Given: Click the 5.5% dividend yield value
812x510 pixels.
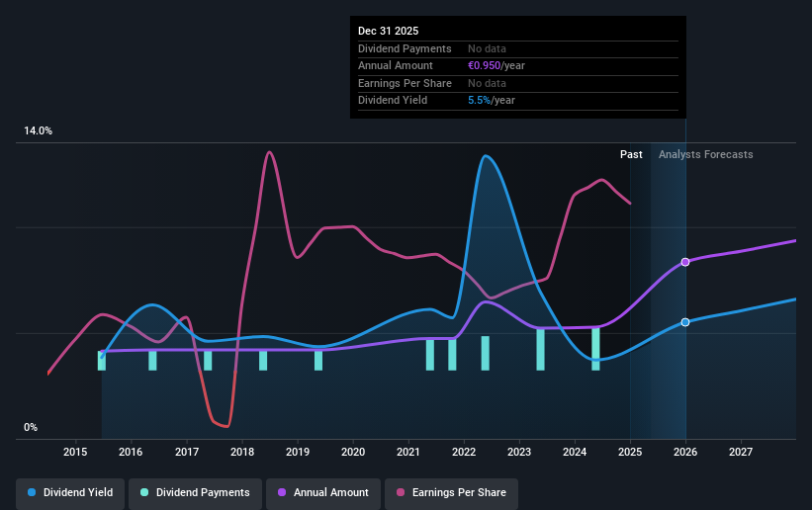Looking at the screenshot, I should point(479,101).
